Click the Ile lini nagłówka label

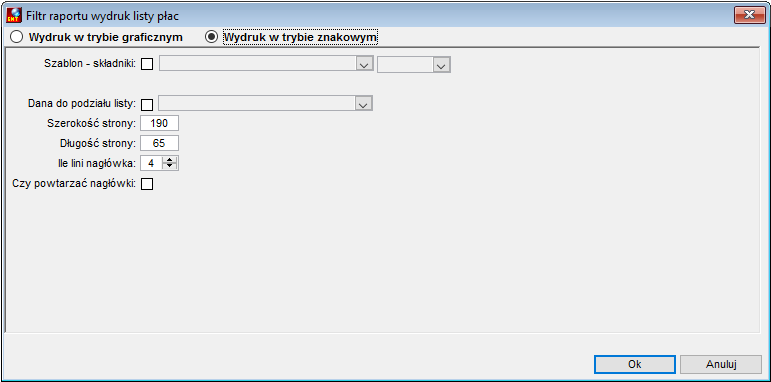click(96, 163)
